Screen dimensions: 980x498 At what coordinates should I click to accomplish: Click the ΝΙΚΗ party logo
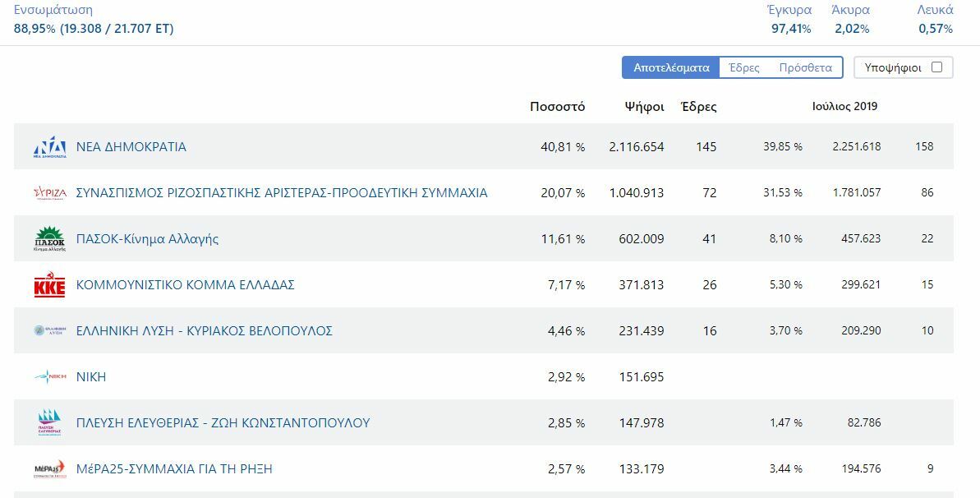(49, 377)
